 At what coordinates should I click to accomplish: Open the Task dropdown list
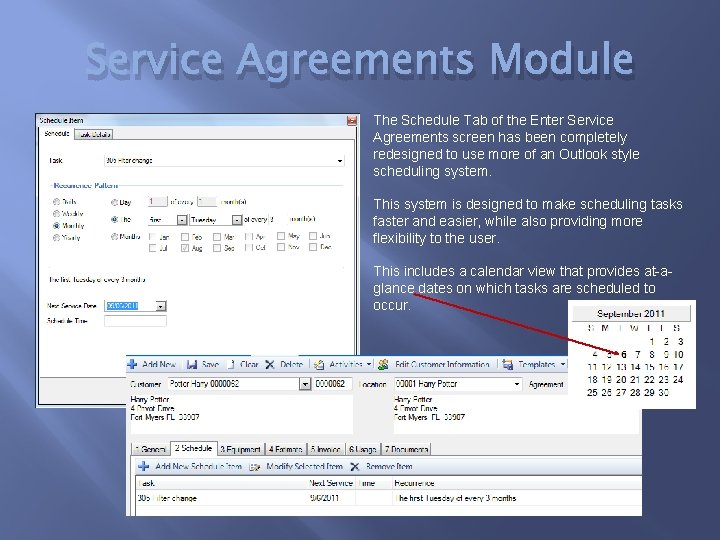[339, 161]
